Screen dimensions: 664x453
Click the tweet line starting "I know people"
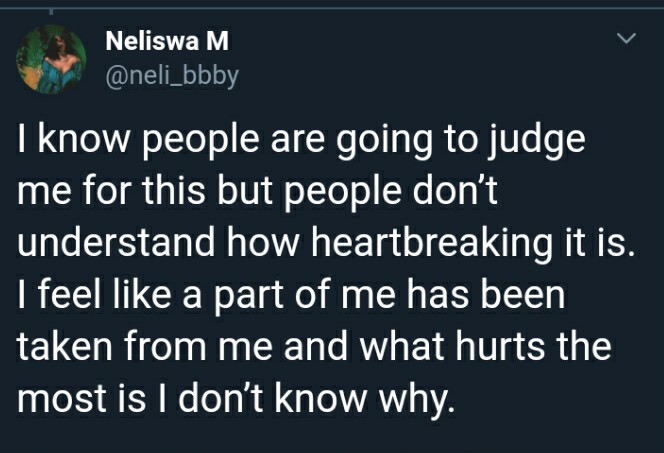click(x=301, y=141)
